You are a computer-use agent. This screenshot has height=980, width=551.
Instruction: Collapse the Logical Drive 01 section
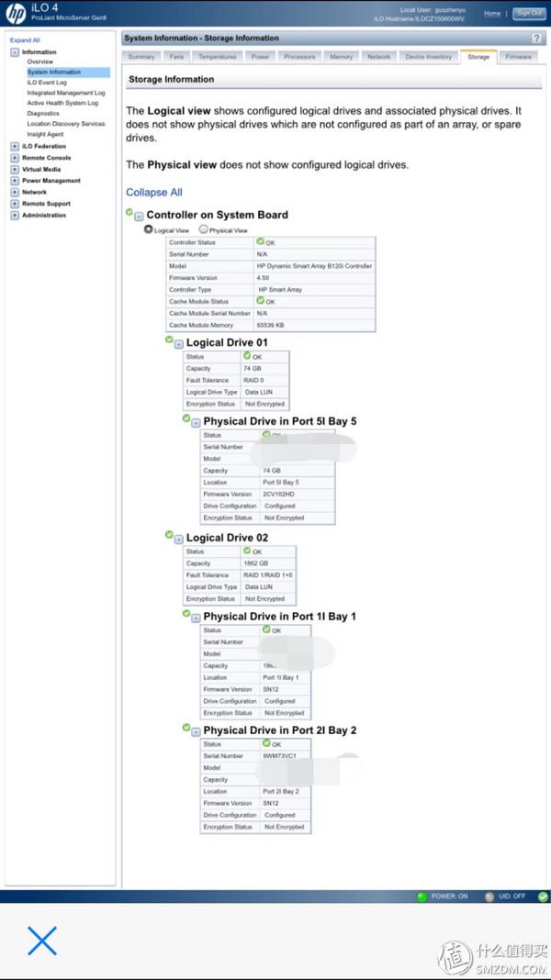(179, 344)
